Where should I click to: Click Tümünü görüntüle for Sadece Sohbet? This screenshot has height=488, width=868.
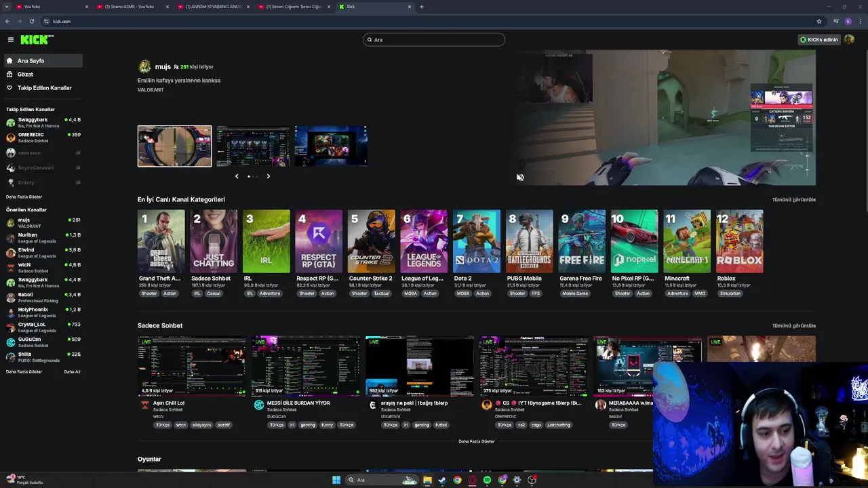pyautogui.click(x=794, y=325)
